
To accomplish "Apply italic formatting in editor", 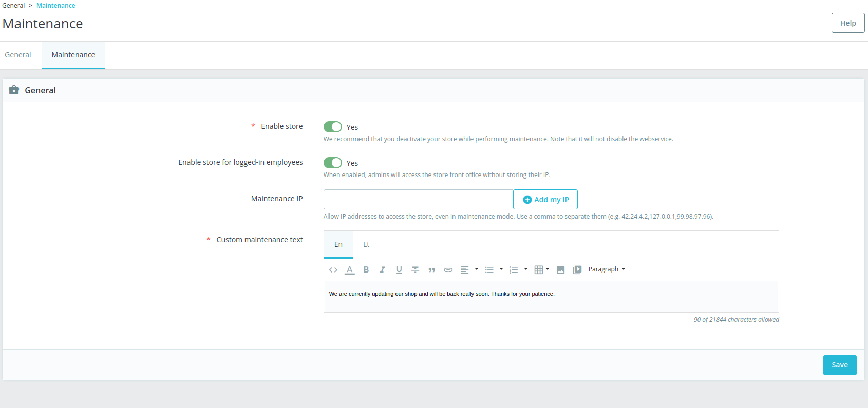I will coord(383,270).
